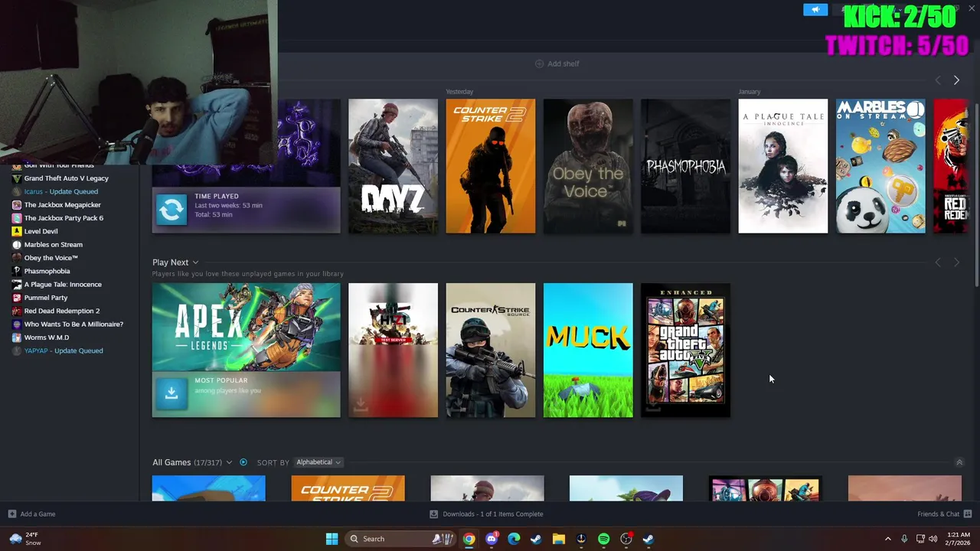Click the Red Dead Redemption 2 sidebar icon
This screenshot has height=551, width=980.
17,311
